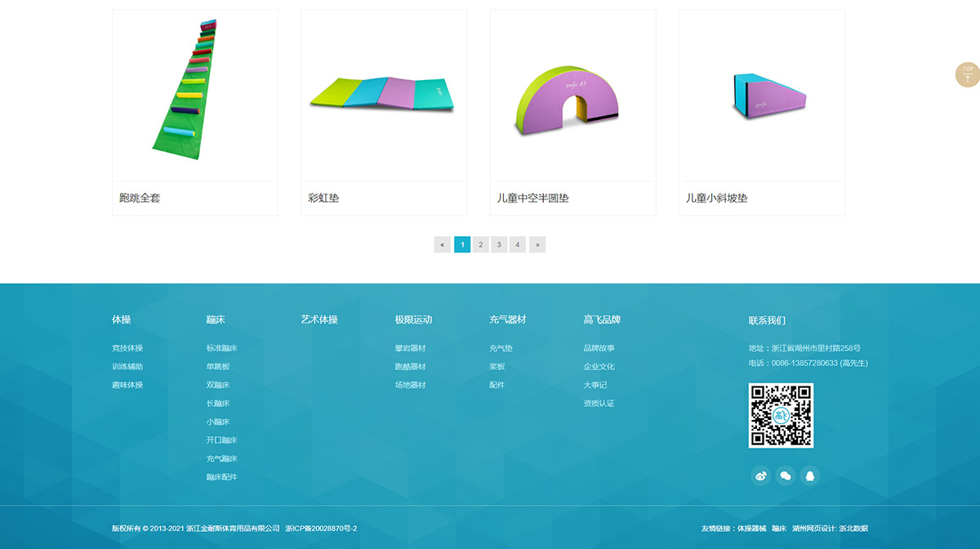
Task: Open the WeChat icon in footer
Action: tap(786, 476)
